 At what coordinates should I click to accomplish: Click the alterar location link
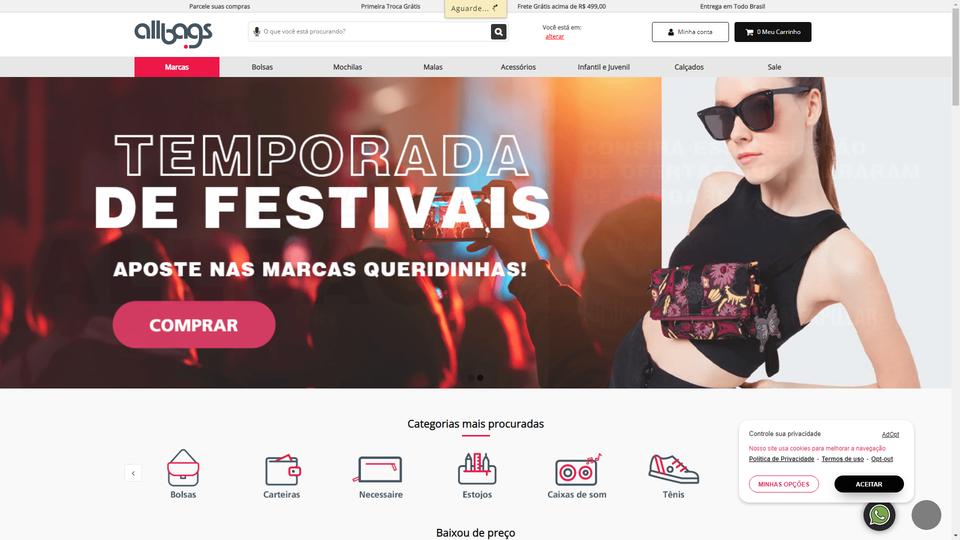555,37
